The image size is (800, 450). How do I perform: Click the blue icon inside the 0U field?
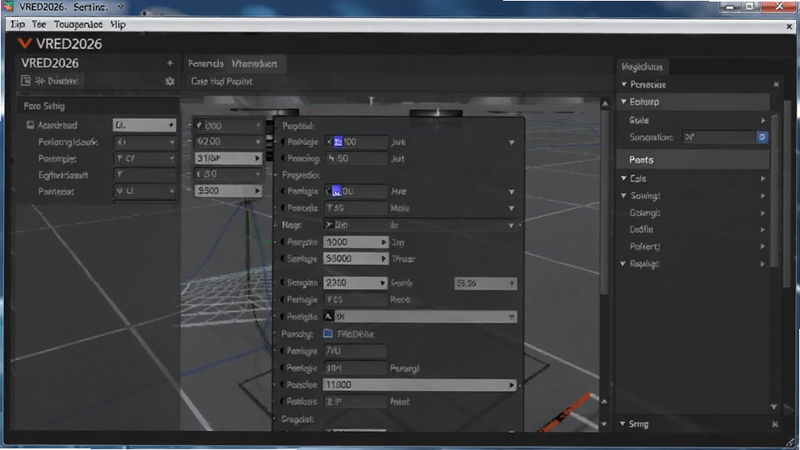(336, 191)
